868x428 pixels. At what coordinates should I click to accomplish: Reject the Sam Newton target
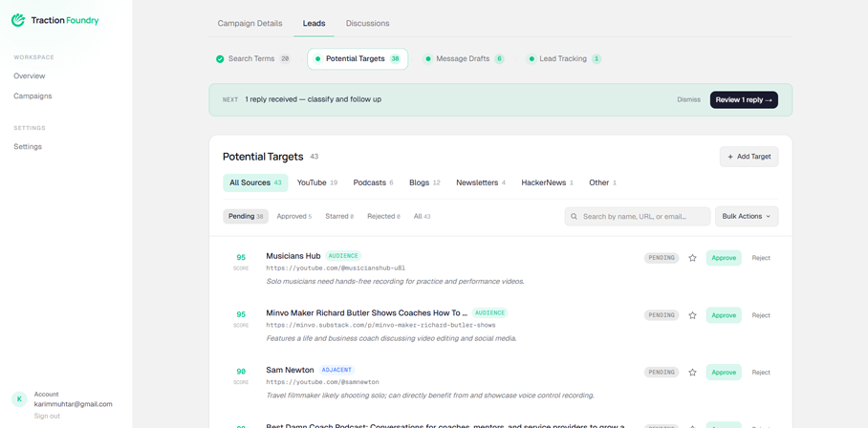coord(761,373)
